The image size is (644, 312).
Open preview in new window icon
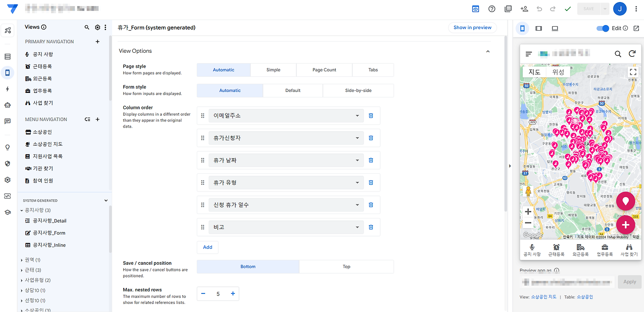coord(636,29)
